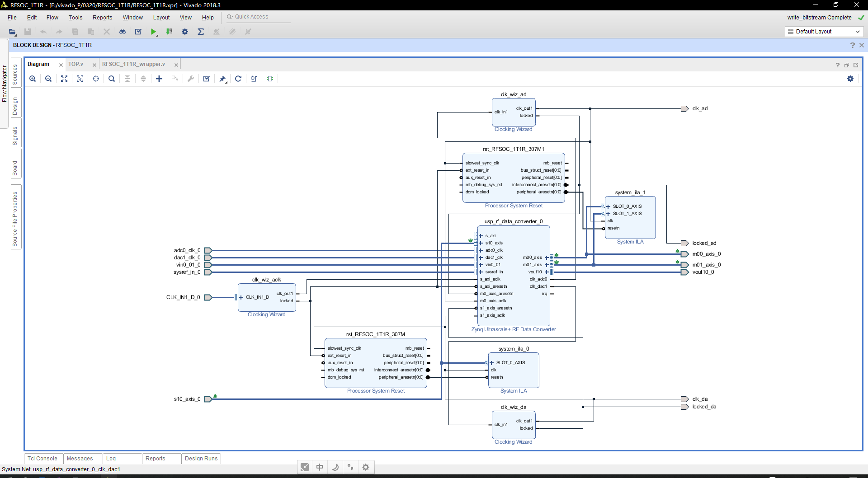Open Block Design help via question mark

pos(852,45)
